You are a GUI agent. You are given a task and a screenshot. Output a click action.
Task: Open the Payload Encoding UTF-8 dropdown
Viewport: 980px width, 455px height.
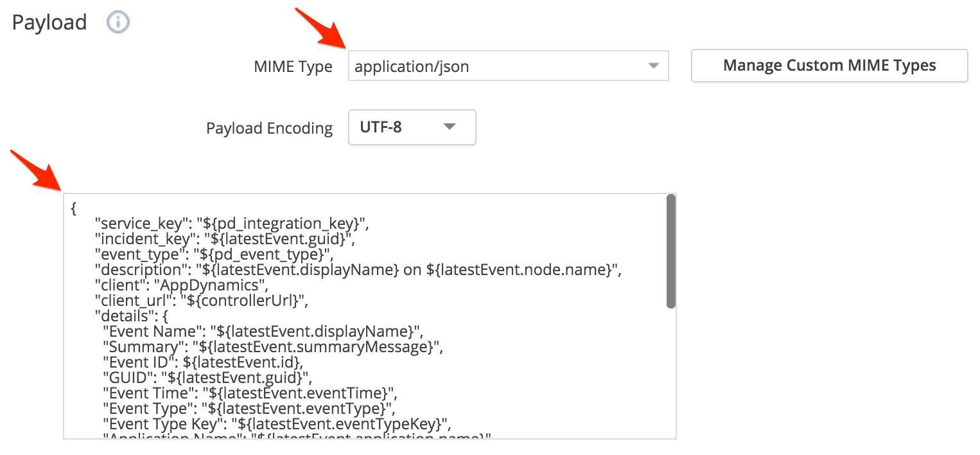pos(412,127)
